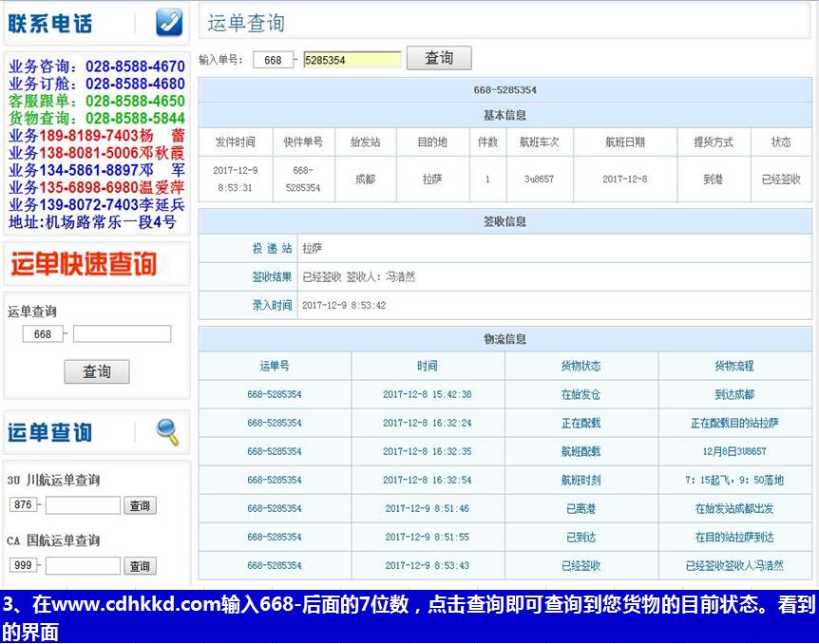Click the 签收信息 section header
Viewport: 819px width, 644px height.
pos(505,221)
